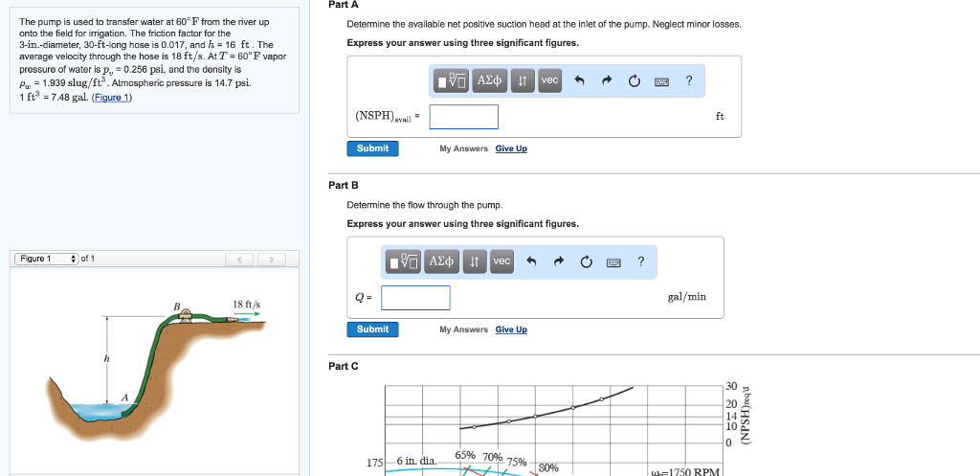Open help question mark in Part B toolbar
The image size is (980, 476).
click(640, 261)
